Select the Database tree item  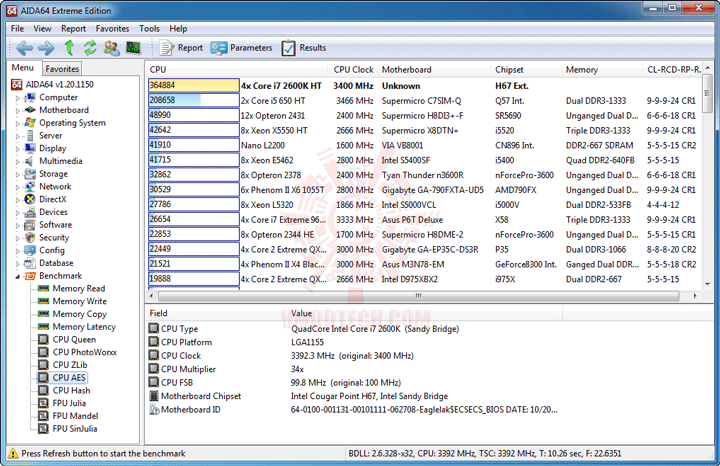coord(56,263)
